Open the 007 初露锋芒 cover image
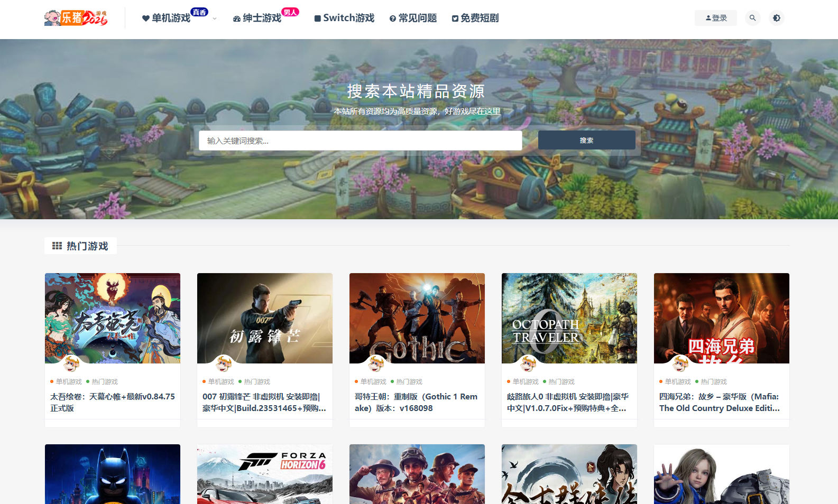 265,318
